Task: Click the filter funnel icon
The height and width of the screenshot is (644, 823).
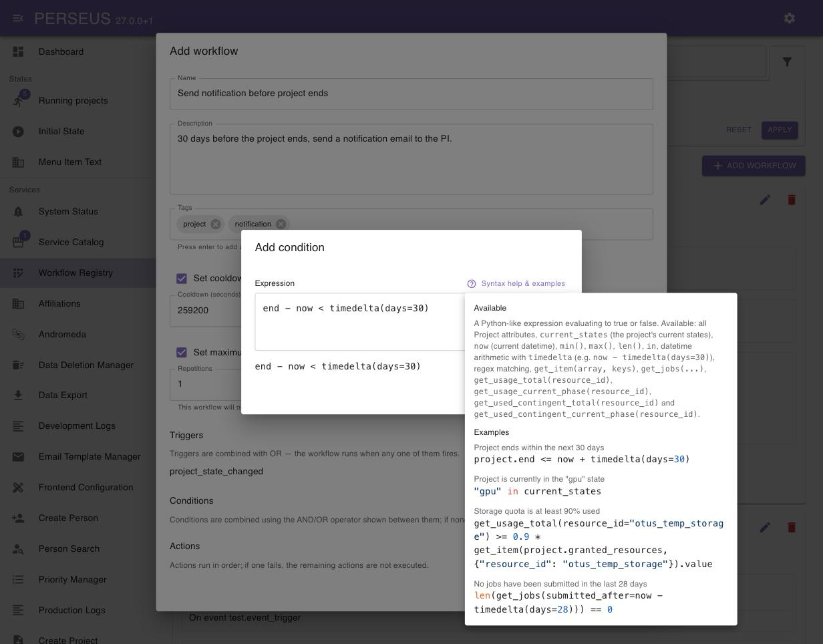Action: (787, 62)
